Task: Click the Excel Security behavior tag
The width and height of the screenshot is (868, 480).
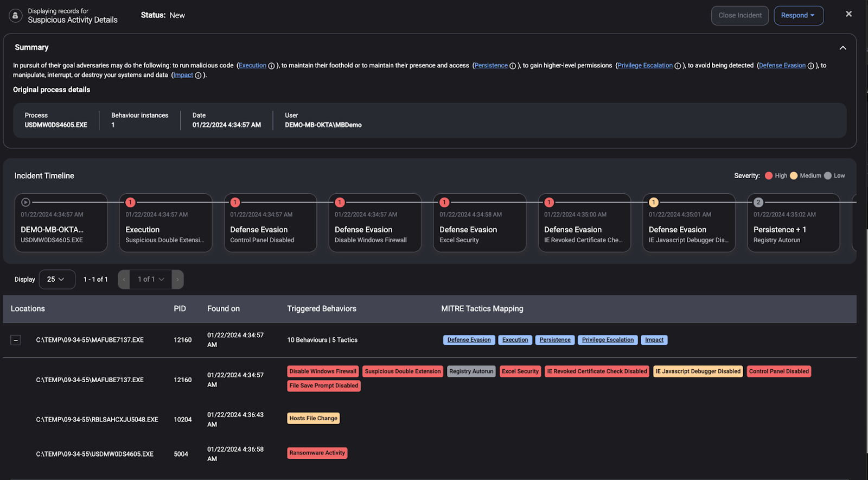Action: coord(520,372)
